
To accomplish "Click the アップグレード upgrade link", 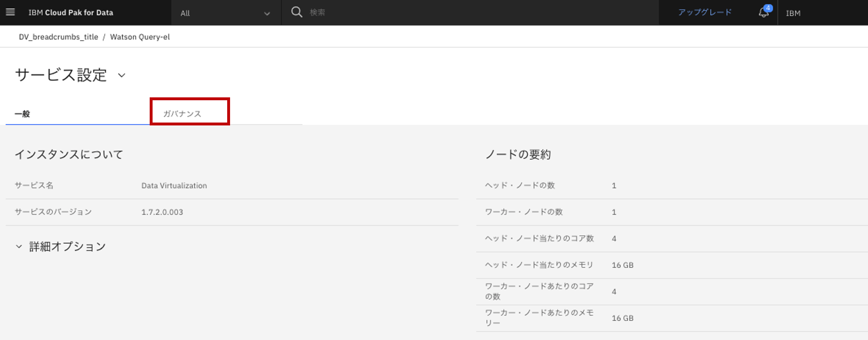I will (x=705, y=12).
